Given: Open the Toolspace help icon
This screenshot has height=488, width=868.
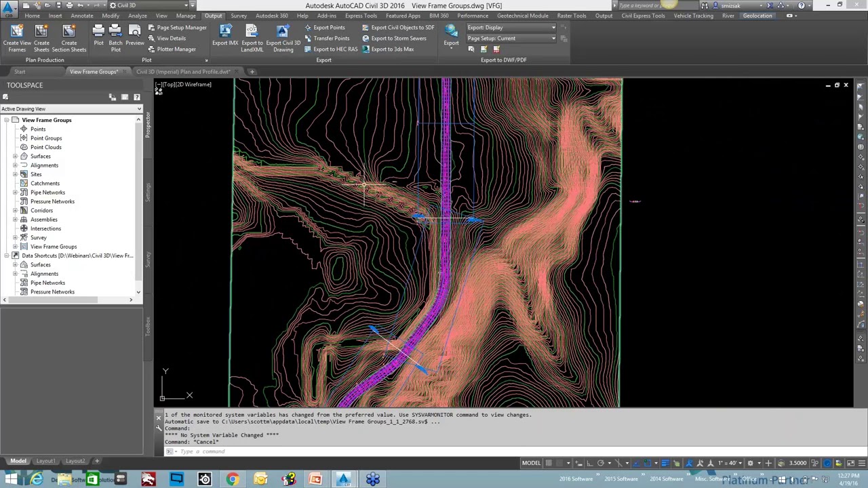Looking at the screenshot, I should pyautogui.click(x=137, y=98).
